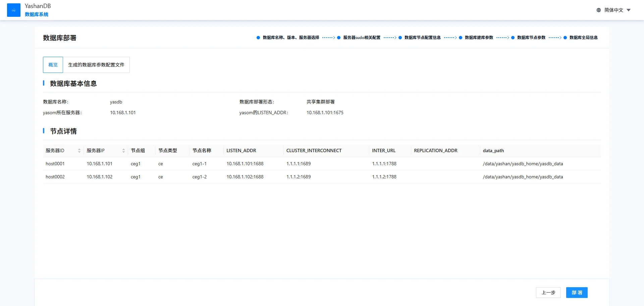
Task: Click the 数据库系统 subtitle link
Action: point(37,14)
